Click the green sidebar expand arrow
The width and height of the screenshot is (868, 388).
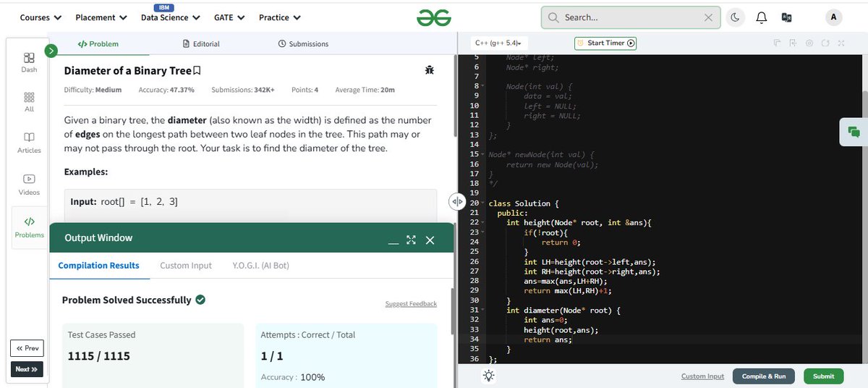51,51
